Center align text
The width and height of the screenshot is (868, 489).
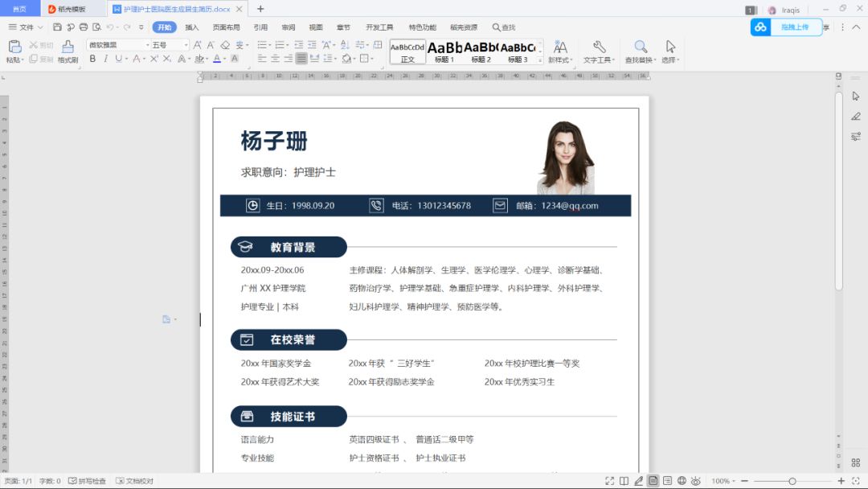click(276, 59)
